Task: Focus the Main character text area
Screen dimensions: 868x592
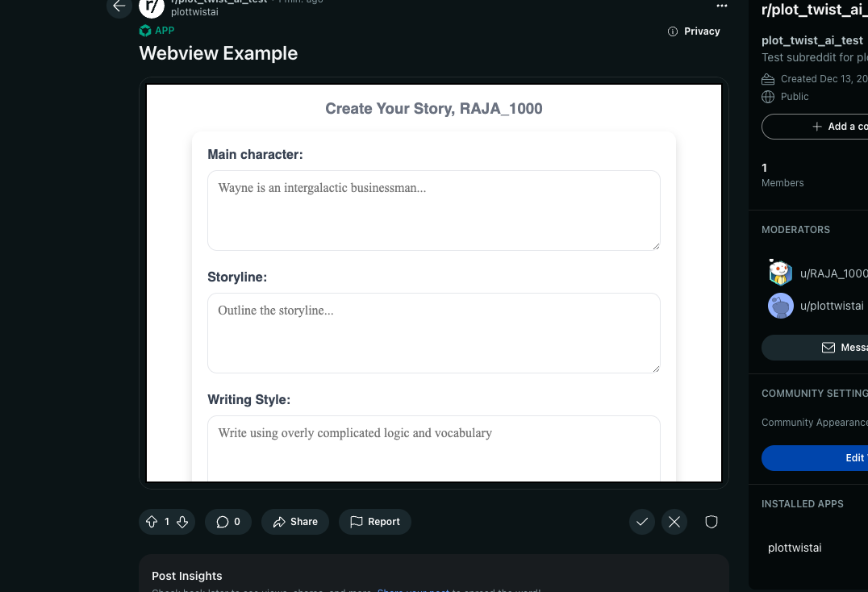Action: (434, 211)
